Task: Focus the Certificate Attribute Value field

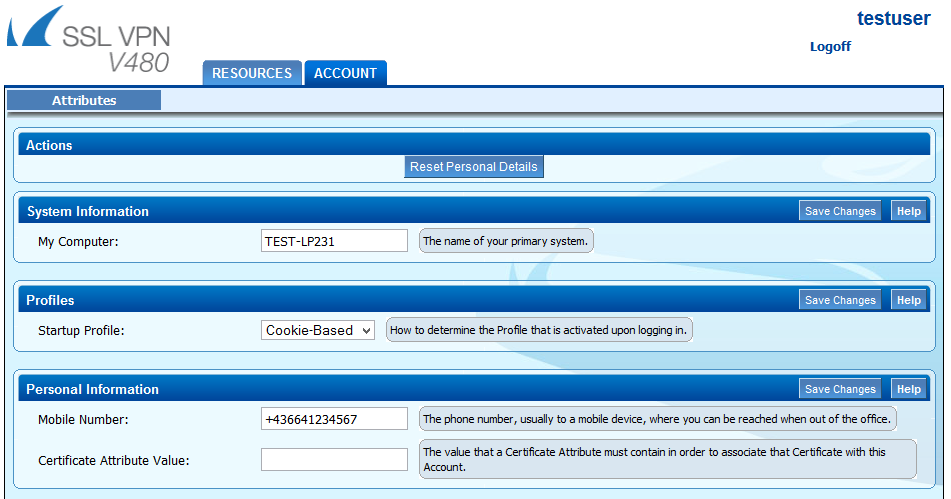Action: tap(334, 460)
